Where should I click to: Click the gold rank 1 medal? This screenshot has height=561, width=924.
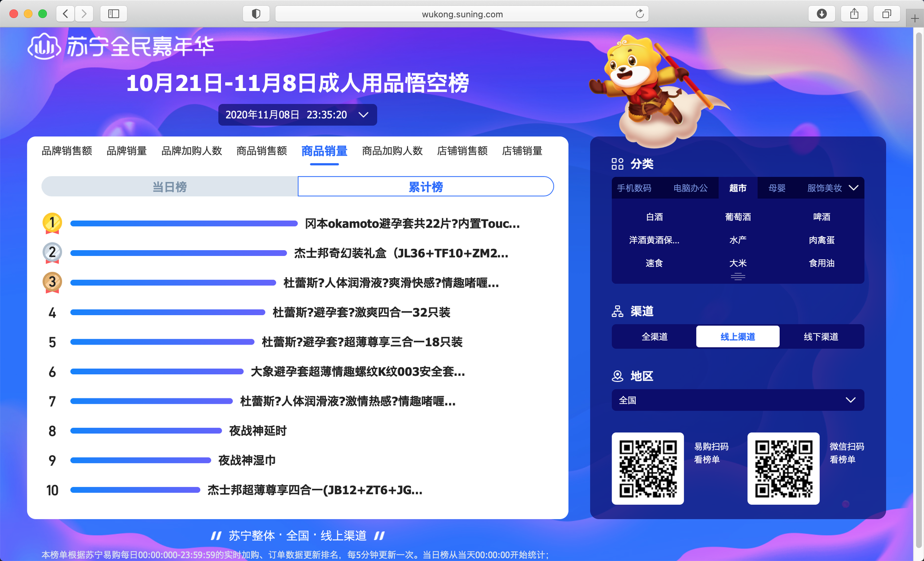point(52,223)
